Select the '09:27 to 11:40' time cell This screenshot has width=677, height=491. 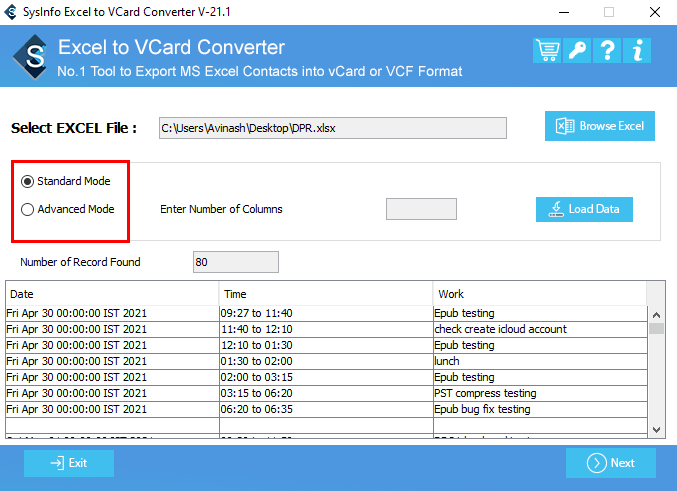tap(326, 313)
